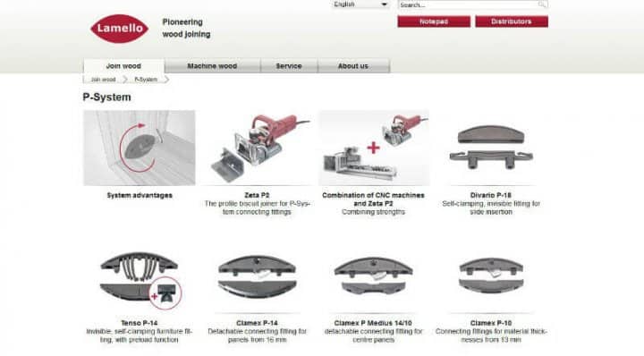Open the Notepad button
Viewport: 644px width, 356px height.
point(434,21)
